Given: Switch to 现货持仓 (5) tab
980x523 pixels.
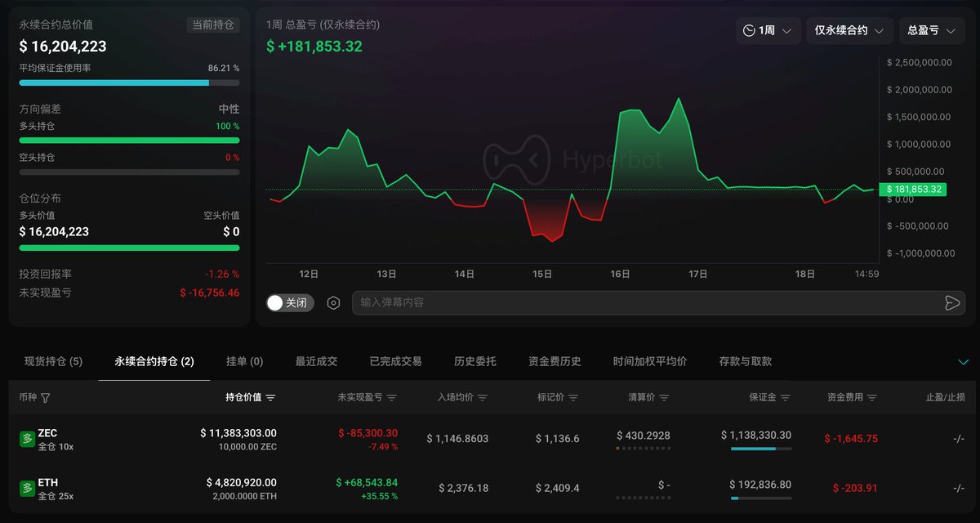Looking at the screenshot, I should coord(53,361).
